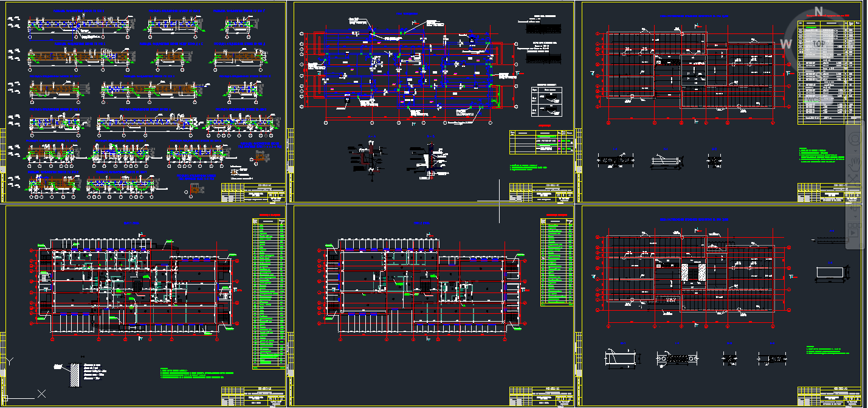Click the E compass letter on the ViewCube
The width and height of the screenshot is (868, 408).
click(852, 44)
